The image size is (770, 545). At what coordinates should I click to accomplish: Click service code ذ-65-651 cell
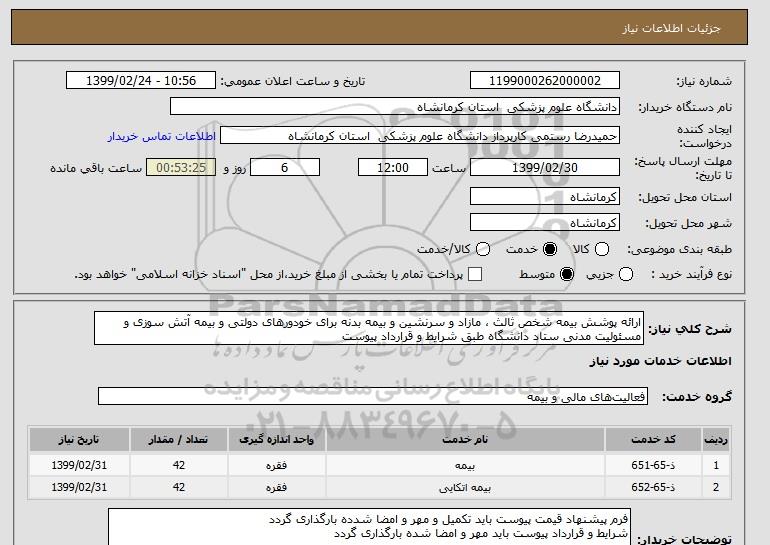[653, 465]
